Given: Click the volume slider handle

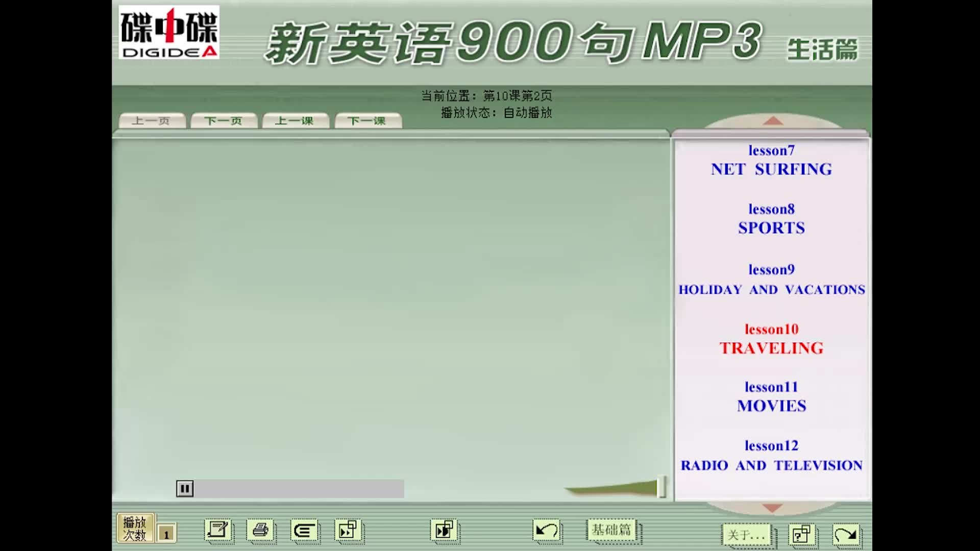Looking at the screenshot, I should click(x=661, y=487).
